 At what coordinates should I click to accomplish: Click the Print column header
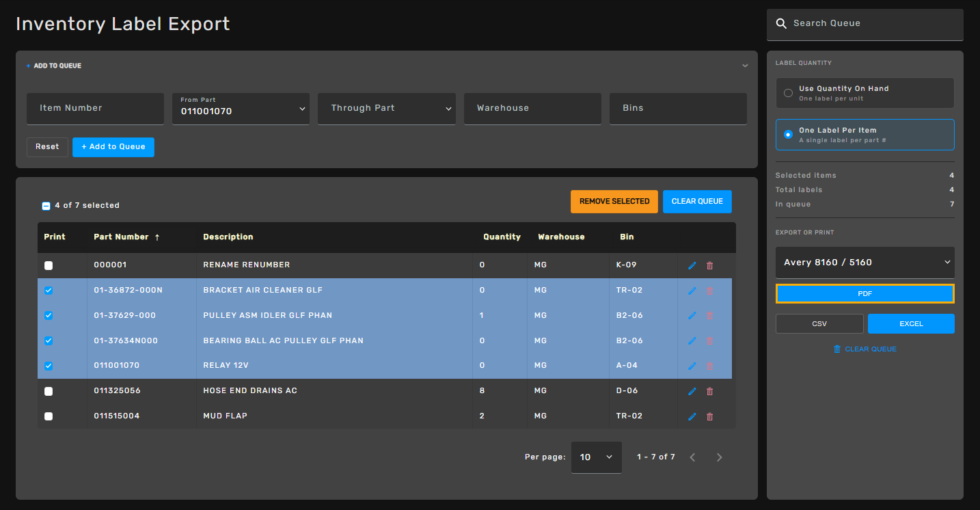pyautogui.click(x=55, y=237)
